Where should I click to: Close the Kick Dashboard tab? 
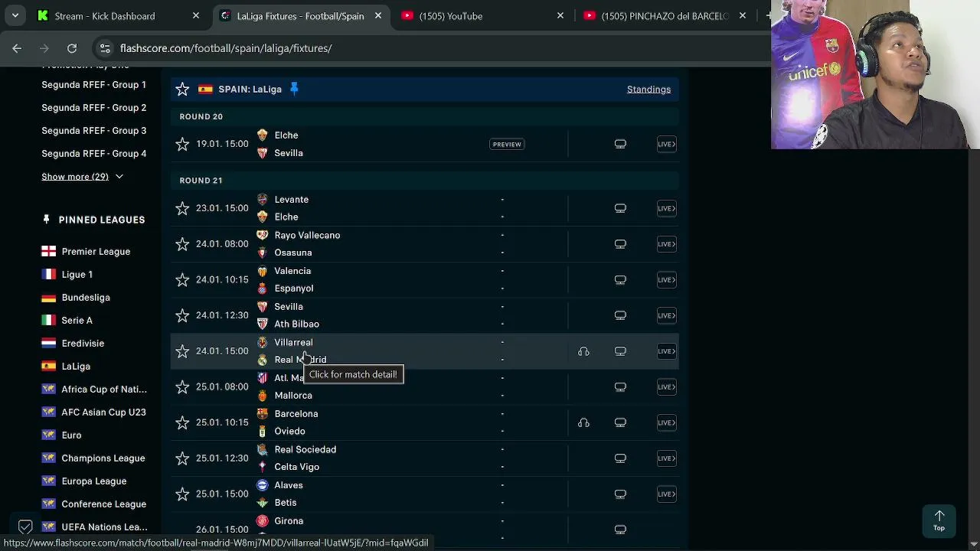[x=196, y=16]
